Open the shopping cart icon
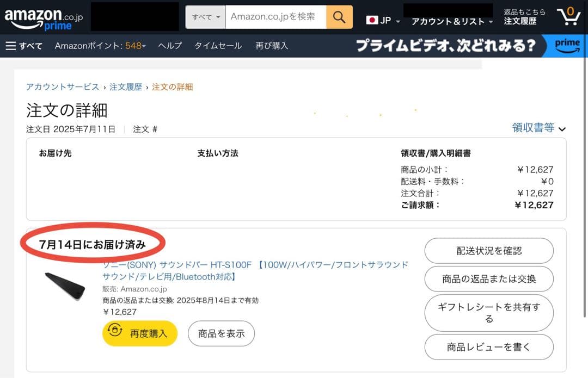 (x=569, y=16)
